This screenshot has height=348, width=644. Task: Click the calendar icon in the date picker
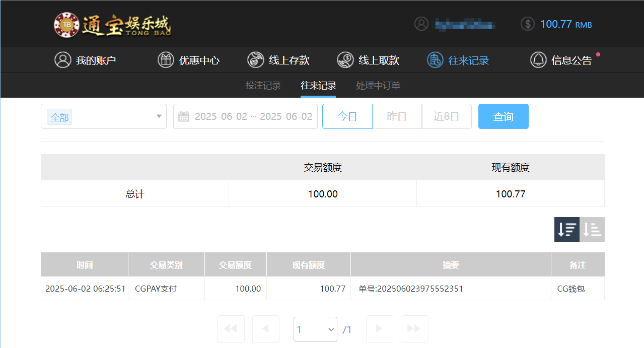pos(183,116)
